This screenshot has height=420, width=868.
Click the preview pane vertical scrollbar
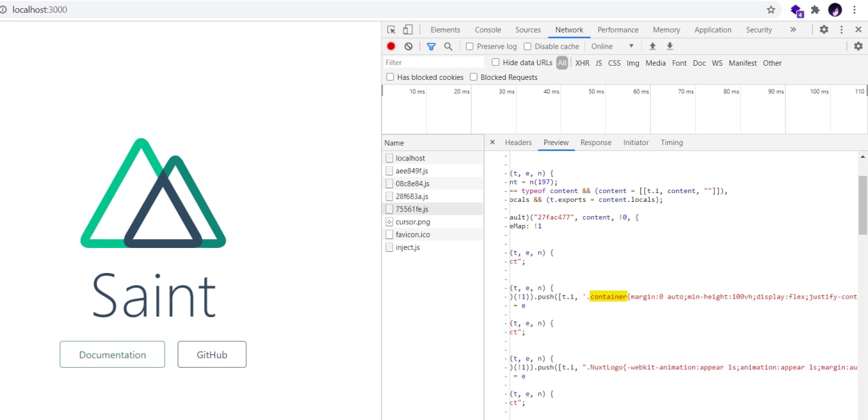pyautogui.click(x=863, y=205)
